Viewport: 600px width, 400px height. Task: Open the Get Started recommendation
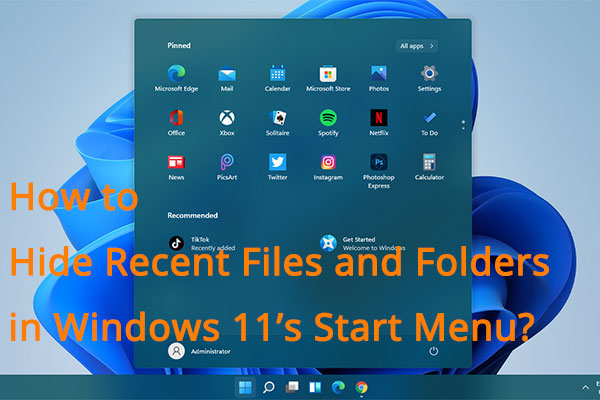click(363, 243)
